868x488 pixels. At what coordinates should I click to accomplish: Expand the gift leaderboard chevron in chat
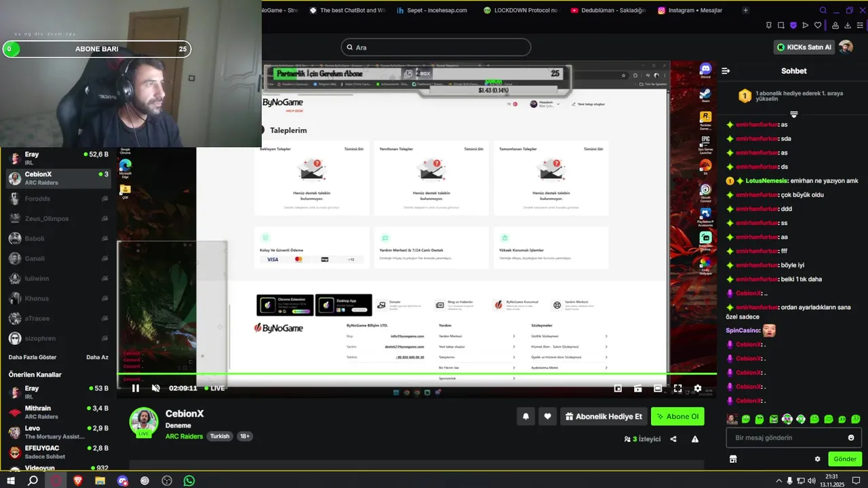794,115
